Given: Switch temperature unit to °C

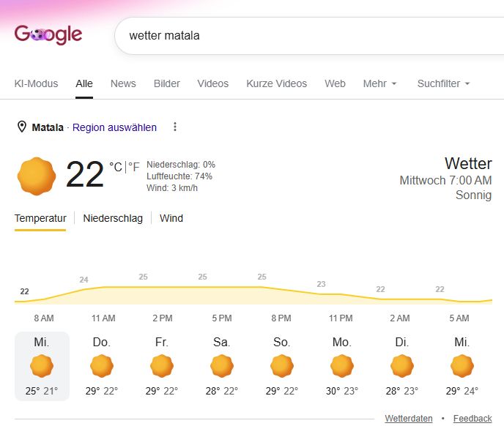Looking at the screenshot, I should click(x=116, y=167).
